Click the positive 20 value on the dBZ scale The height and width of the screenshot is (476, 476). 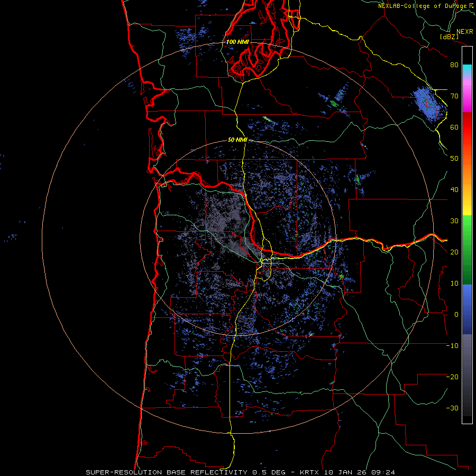[454, 252]
